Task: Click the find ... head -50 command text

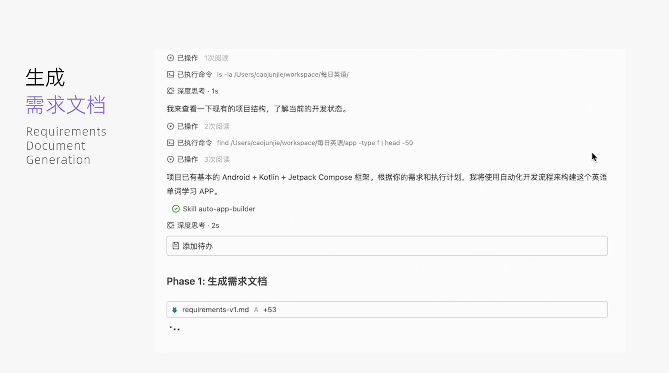Action: pyautogui.click(x=315, y=143)
